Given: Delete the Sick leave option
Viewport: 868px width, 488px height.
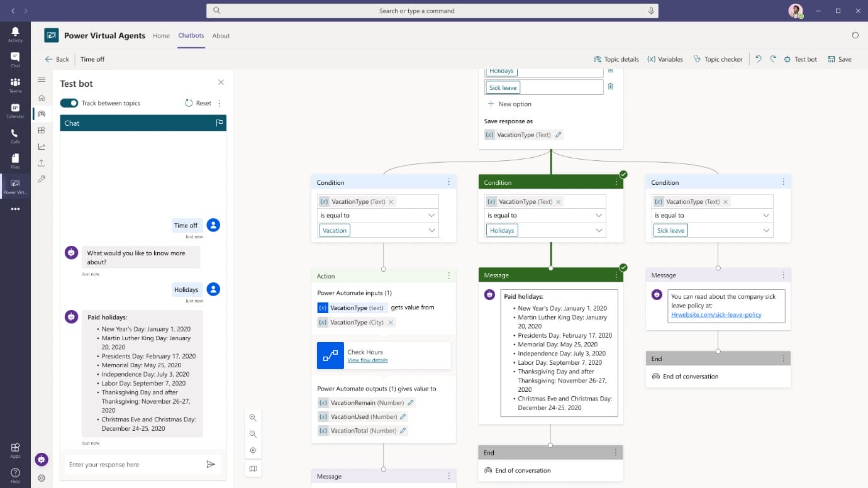Looking at the screenshot, I should [610, 87].
